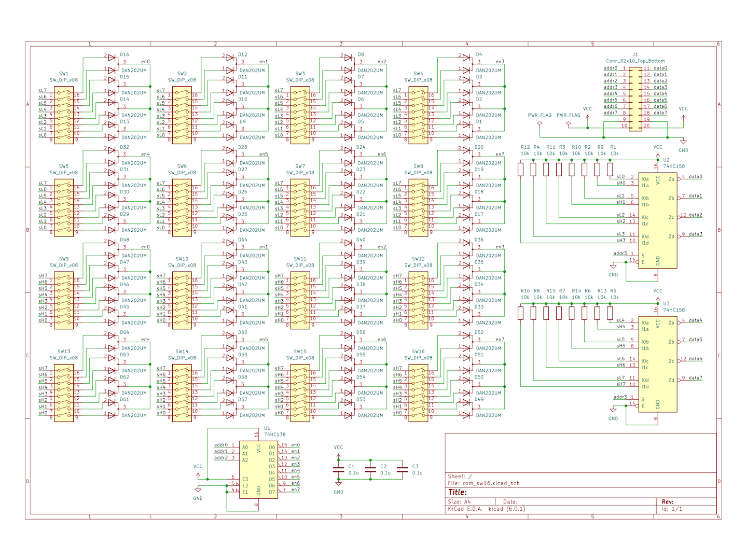This screenshot has height=560, width=747.
Task: Click the data0 label on connector J1
Action: pos(660,68)
